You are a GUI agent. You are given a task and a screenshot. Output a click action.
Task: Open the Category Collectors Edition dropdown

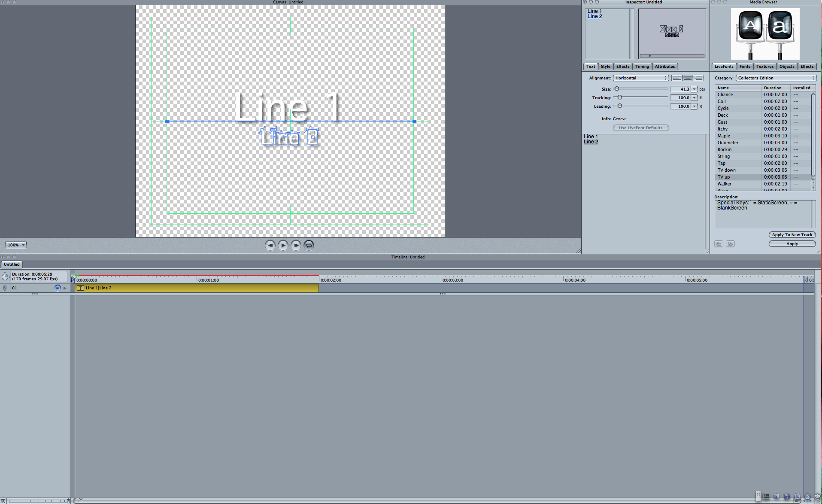point(776,78)
